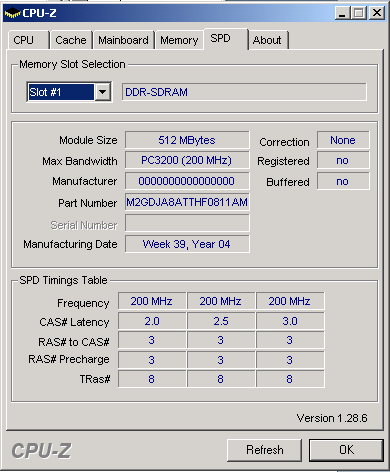The width and height of the screenshot is (390, 472).
Task: Select CAS# Latency value 2.0
Action: click(152, 321)
